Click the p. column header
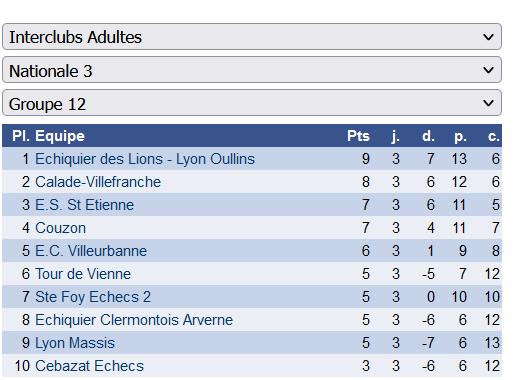 pyautogui.click(x=460, y=137)
